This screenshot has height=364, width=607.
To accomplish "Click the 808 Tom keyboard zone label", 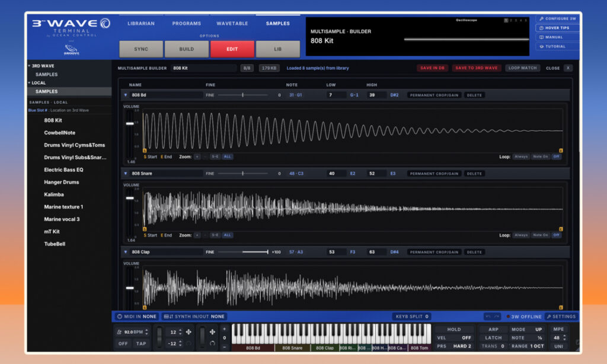I will click(419, 348).
